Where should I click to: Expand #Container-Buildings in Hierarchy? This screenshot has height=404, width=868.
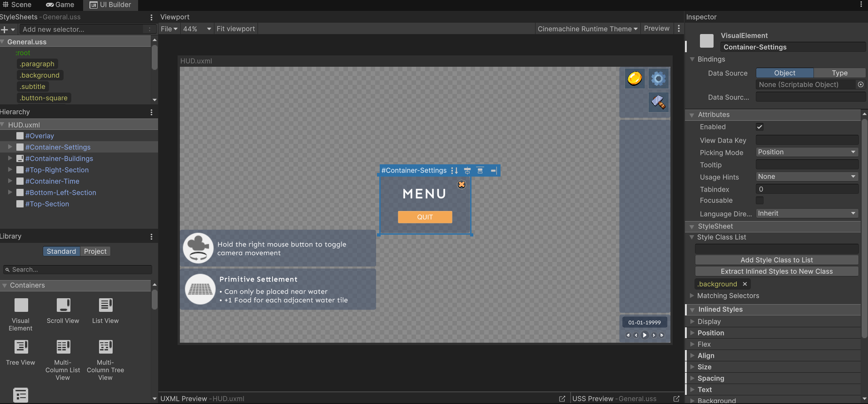pyautogui.click(x=10, y=158)
